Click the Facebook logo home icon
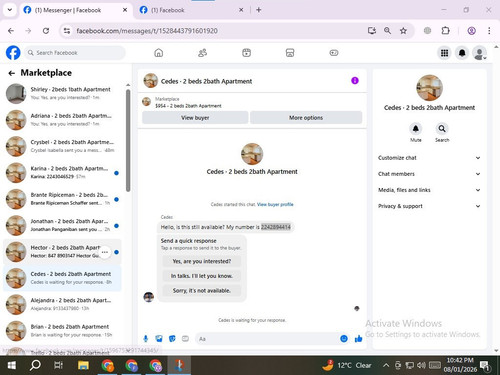Viewport: 500px width, 375px height. click(13, 53)
